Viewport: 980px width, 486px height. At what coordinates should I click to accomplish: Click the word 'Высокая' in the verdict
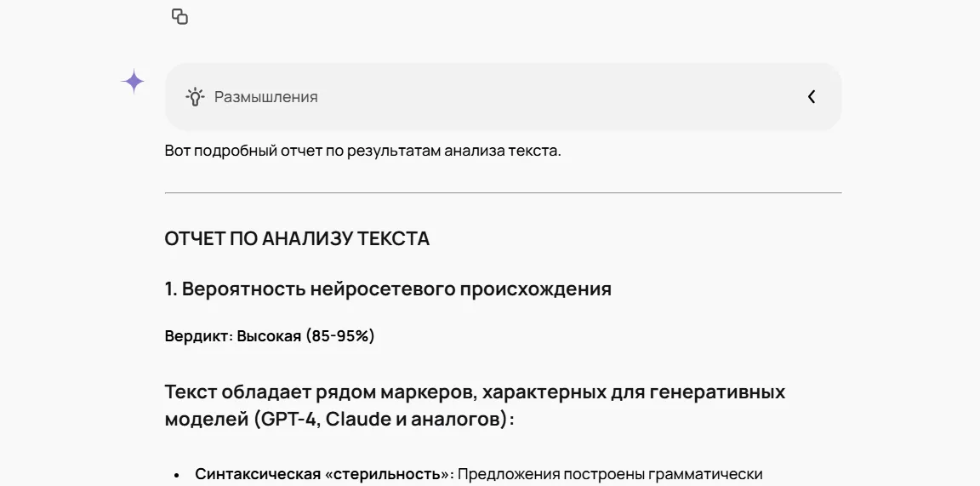(269, 336)
